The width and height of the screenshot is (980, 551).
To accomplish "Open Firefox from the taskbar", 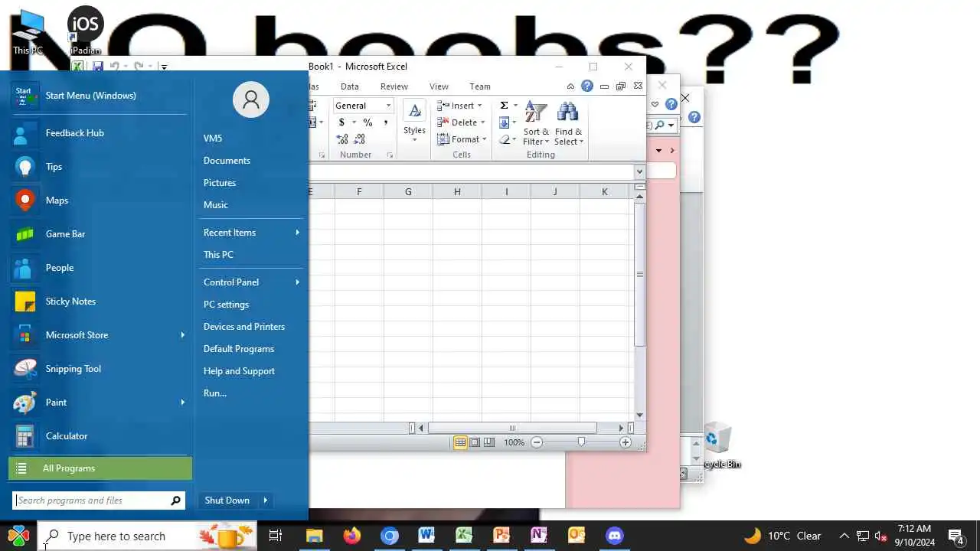I will pos(352,536).
